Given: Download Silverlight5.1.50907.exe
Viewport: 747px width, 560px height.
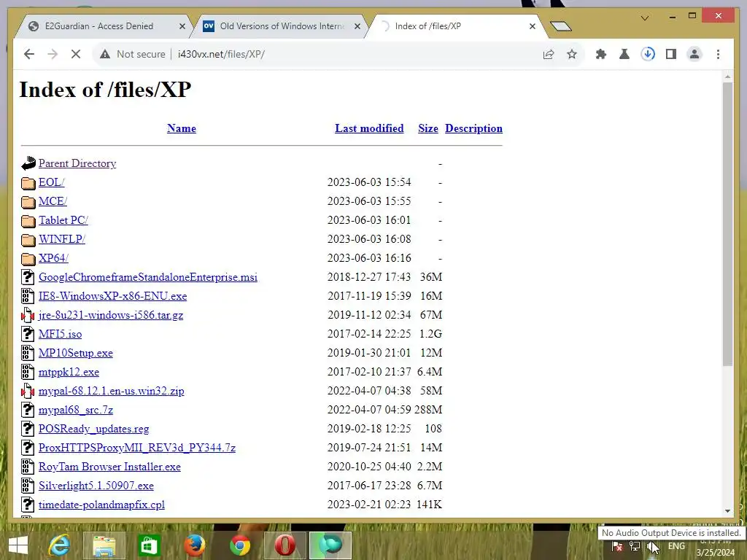Looking at the screenshot, I should tap(96, 486).
